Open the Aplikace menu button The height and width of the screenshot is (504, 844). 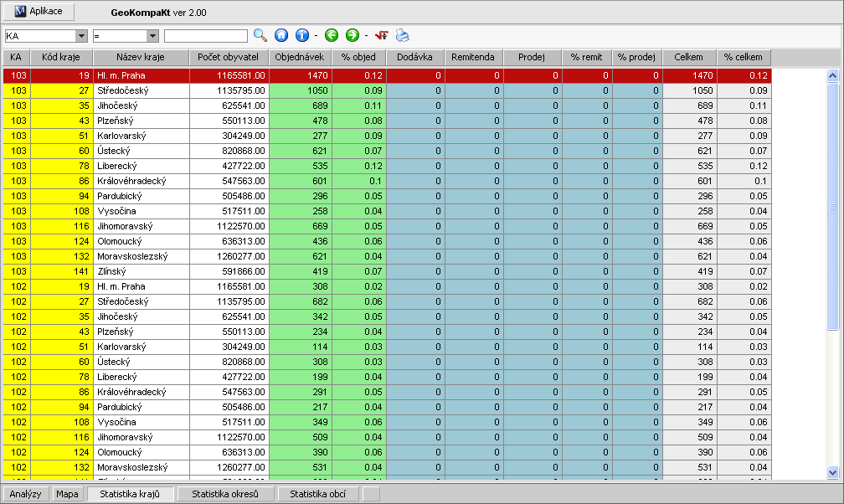[39, 12]
